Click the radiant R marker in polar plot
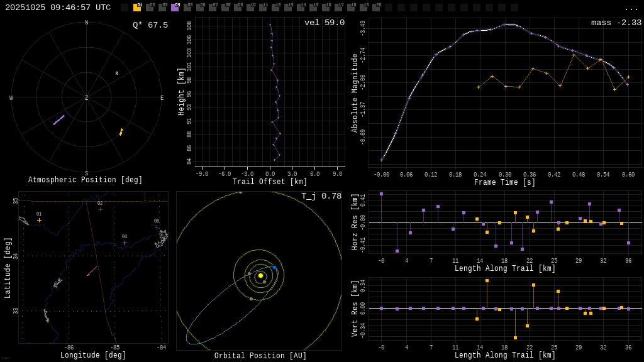Image resolution: width=644 pixels, height=362 pixels. pyautogui.click(x=116, y=74)
